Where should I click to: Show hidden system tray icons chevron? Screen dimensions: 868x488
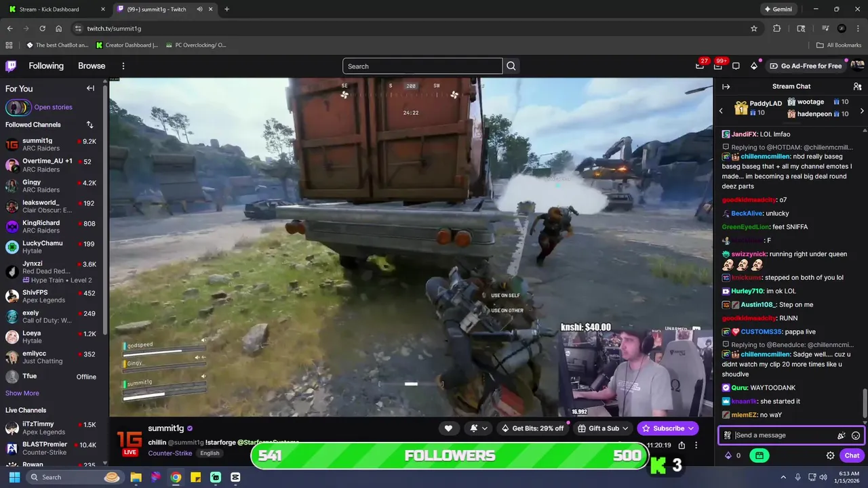tap(783, 477)
